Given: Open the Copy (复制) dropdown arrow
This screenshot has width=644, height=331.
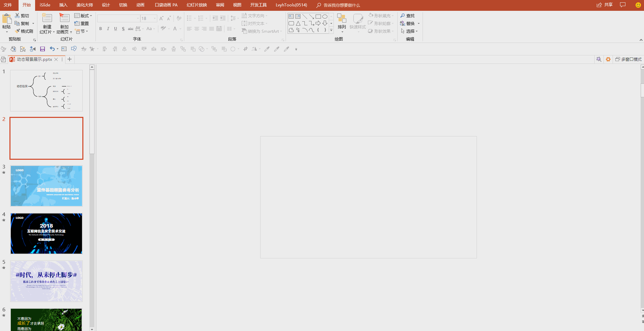Looking at the screenshot, I should click(33, 23).
